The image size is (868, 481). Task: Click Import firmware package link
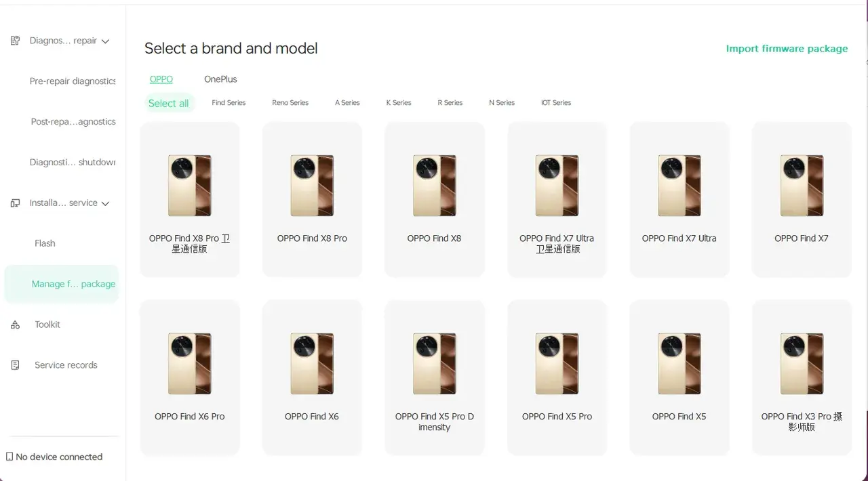pyautogui.click(x=787, y=49)
